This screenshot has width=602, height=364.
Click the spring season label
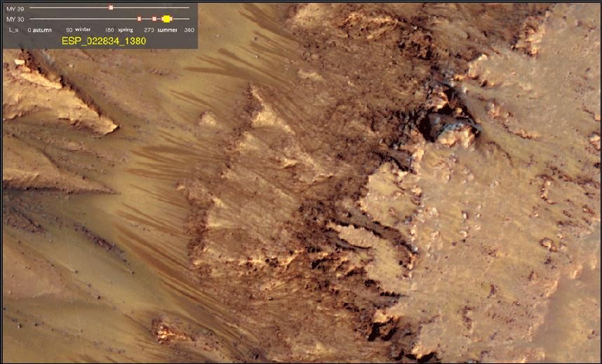(x=126, y=31)
